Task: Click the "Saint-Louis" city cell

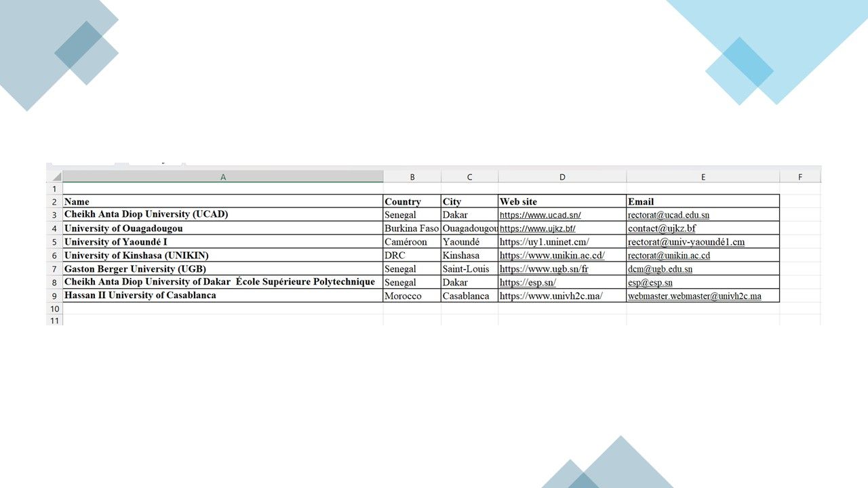Action: (x=469, y=269)
